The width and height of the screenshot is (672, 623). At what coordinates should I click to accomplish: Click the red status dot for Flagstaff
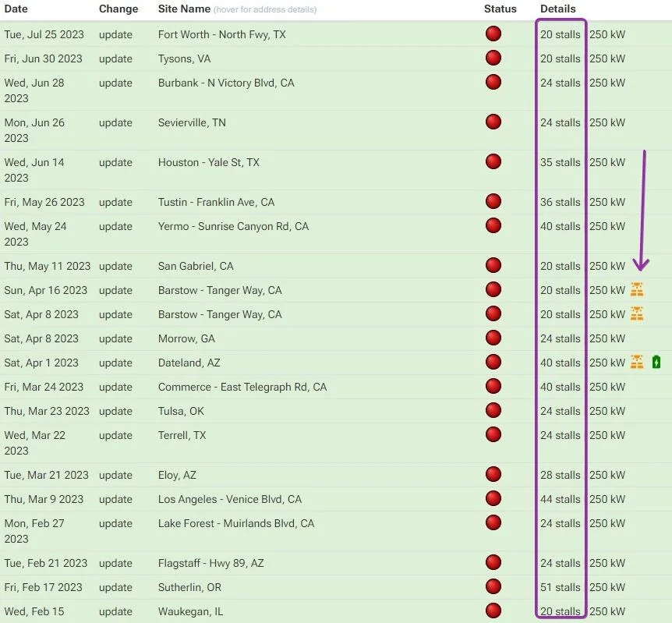click(x=493, y=562)
